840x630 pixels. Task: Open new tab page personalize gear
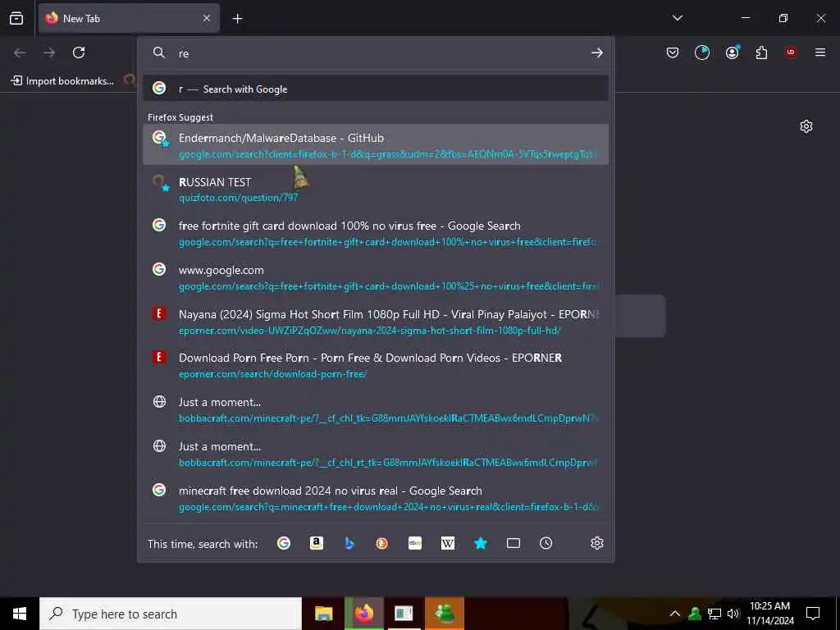[806, 126]
